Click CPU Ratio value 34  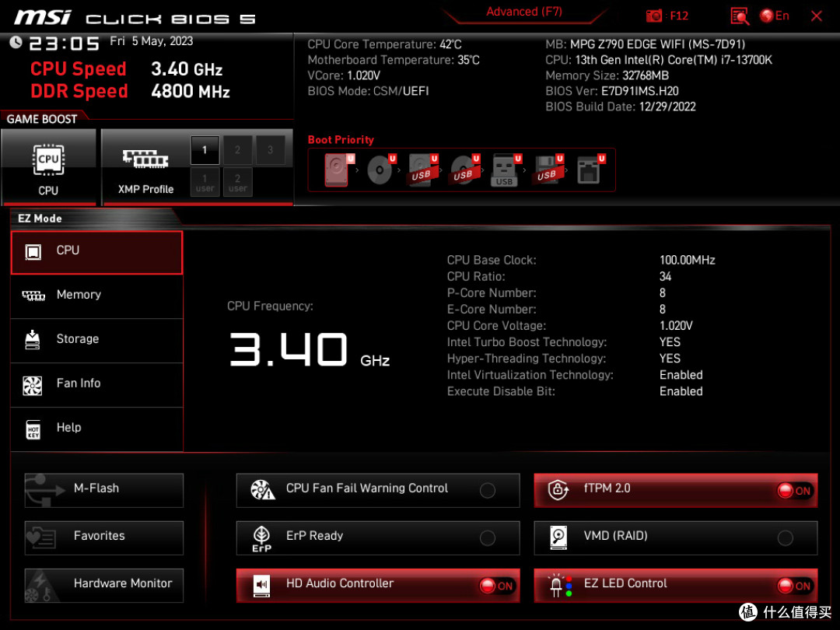point(665,276)
